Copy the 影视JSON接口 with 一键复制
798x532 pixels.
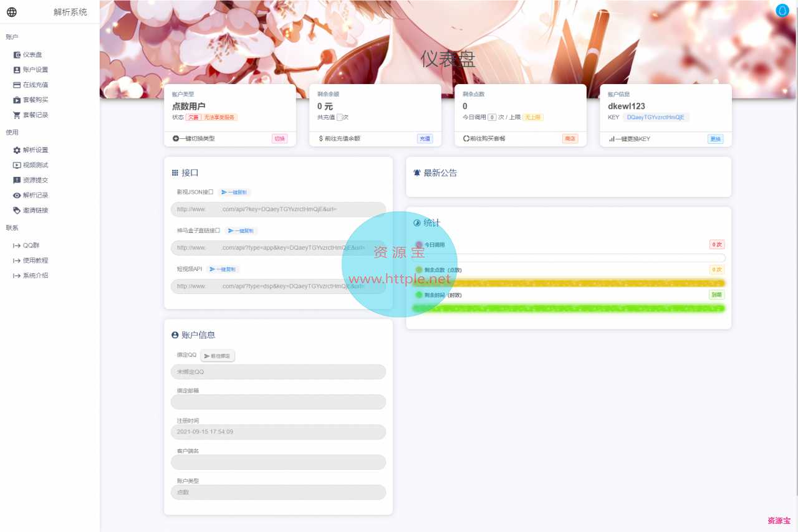(234, 192)
